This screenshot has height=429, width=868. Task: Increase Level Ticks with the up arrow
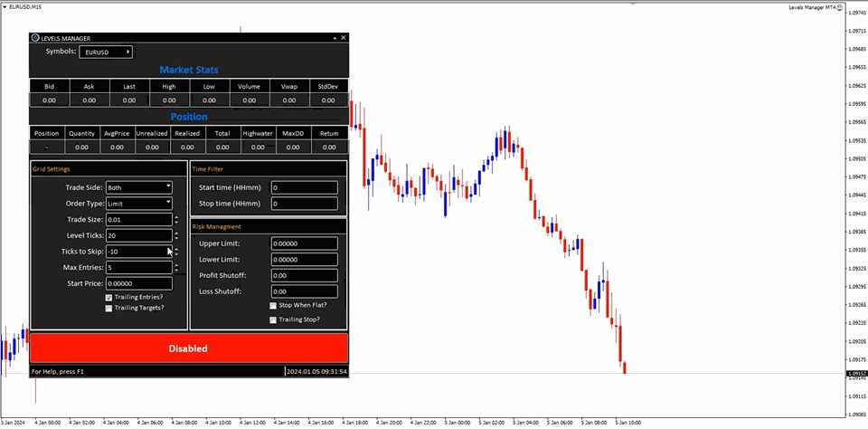176,233
